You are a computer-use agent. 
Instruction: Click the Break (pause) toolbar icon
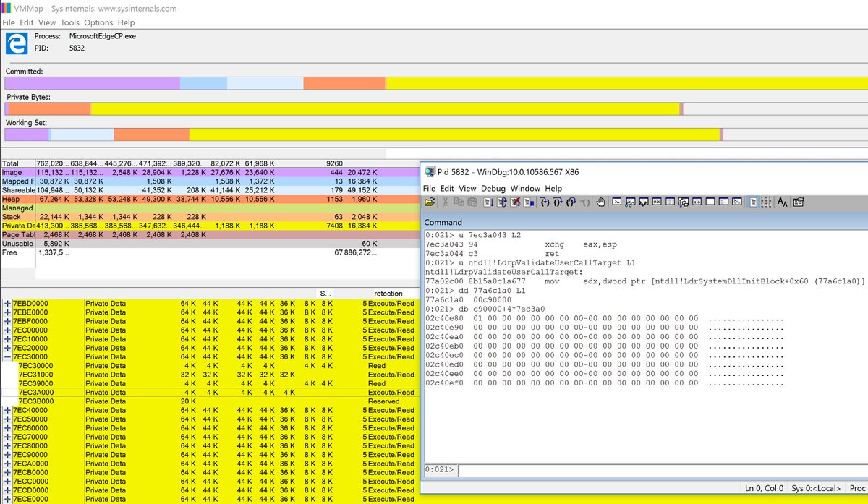(x=529, y=202)
